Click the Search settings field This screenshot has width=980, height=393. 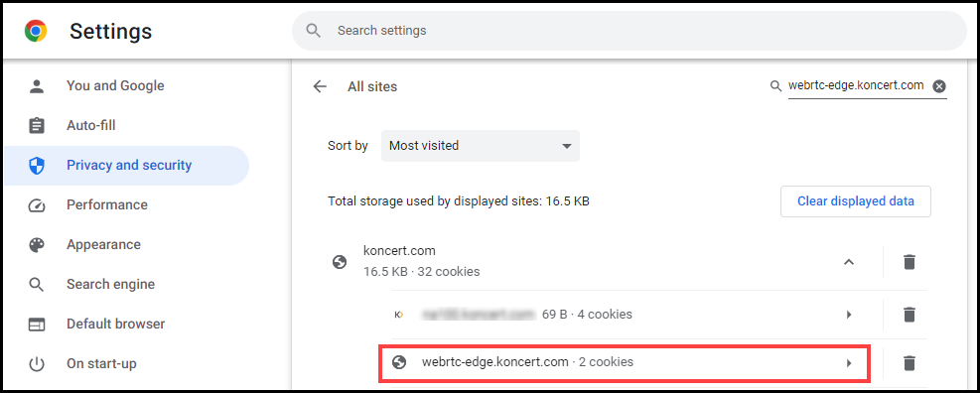tap(630, 30)
